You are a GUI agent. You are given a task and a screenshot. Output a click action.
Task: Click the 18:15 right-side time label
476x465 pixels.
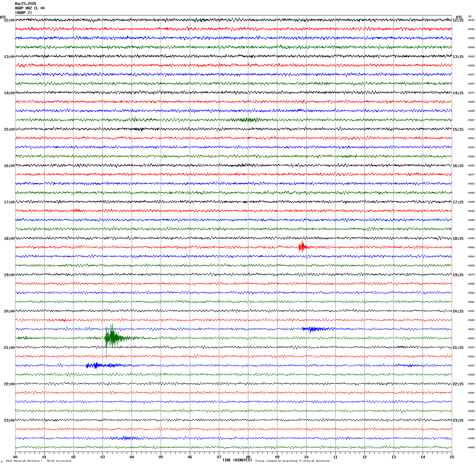coord(458,239)
